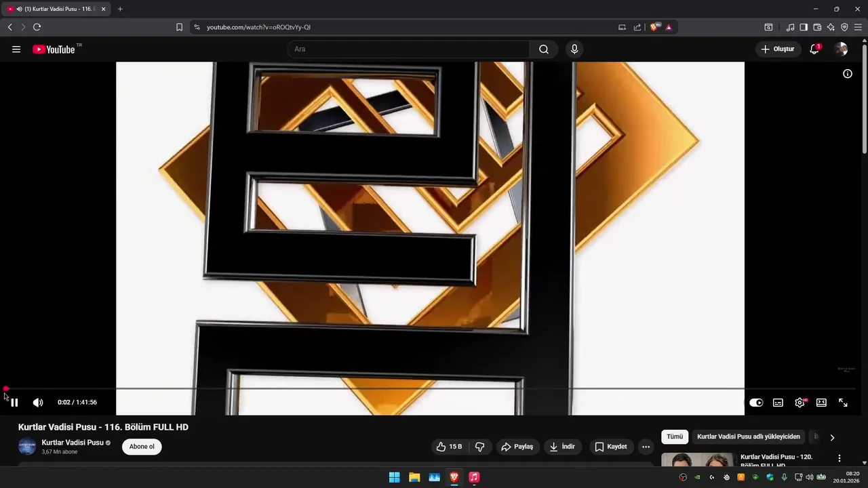Image resolution: width=868 pixels, height=488 pixels.
Task: Open site settings icon in address bar
Action: (x=197, y=27)
